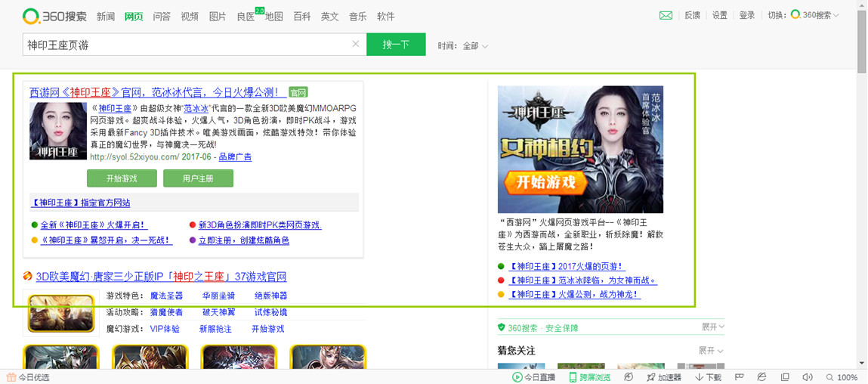This screenshot has width=868, height=384.
Task: Click the 360搜索 logo
Action: [54, 16]
